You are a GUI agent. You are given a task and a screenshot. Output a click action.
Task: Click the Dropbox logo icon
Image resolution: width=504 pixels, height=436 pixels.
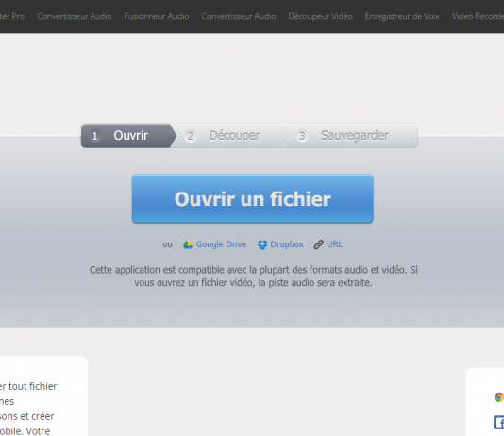point(262,244)
